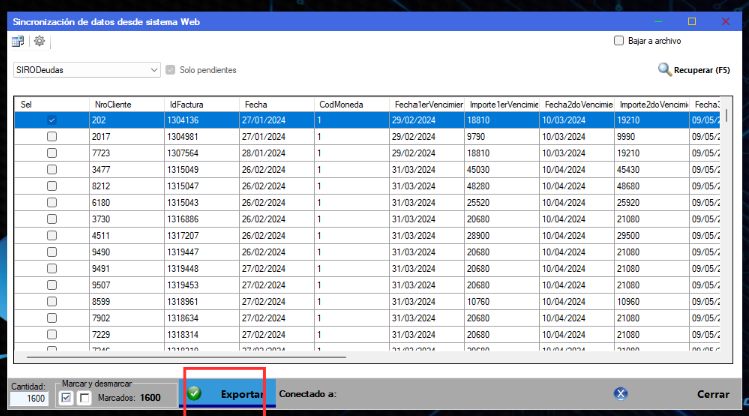Sort by the CodMoneda column header
The height and width of the screenshot is (416, 749).
(352, 104)
